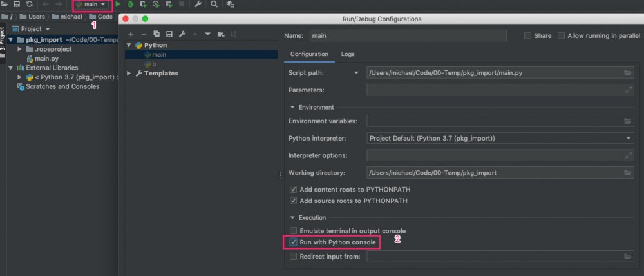Switch to the Logs tab

click(348, 54)
